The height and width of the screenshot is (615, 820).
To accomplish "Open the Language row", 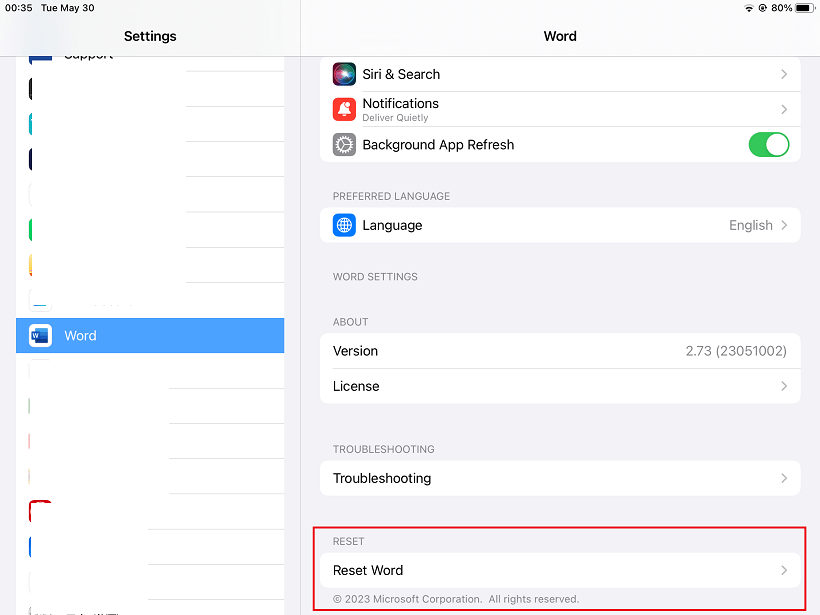I will coord(560,225).
